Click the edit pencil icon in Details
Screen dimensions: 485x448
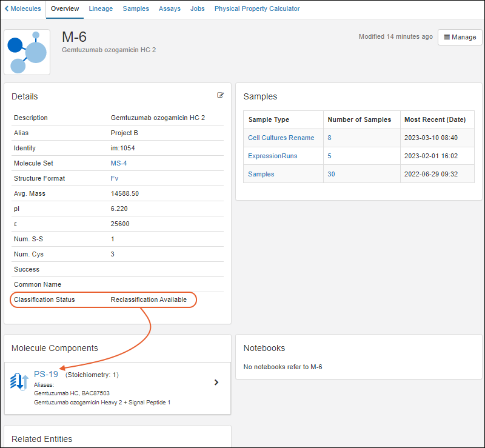click(221, 95)
